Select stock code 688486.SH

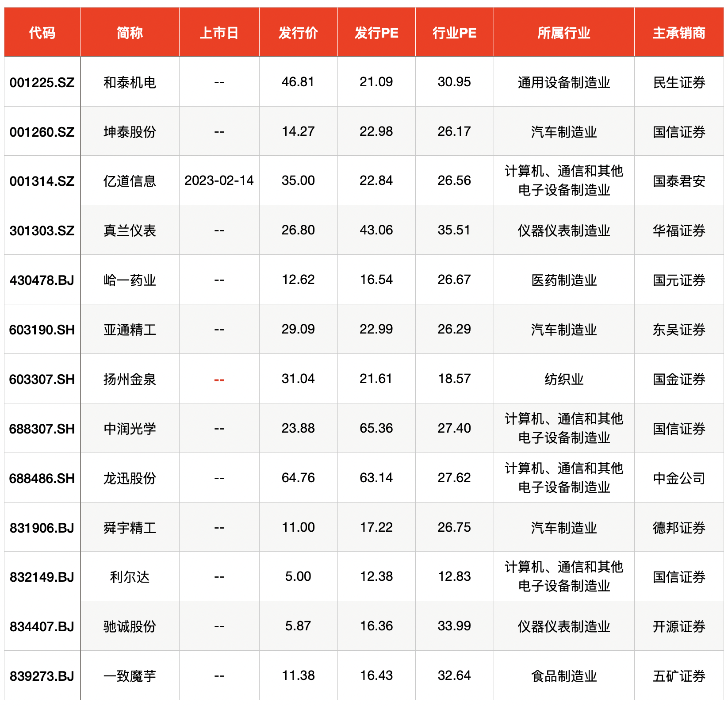pyautogui.click(x=42, y=478)
